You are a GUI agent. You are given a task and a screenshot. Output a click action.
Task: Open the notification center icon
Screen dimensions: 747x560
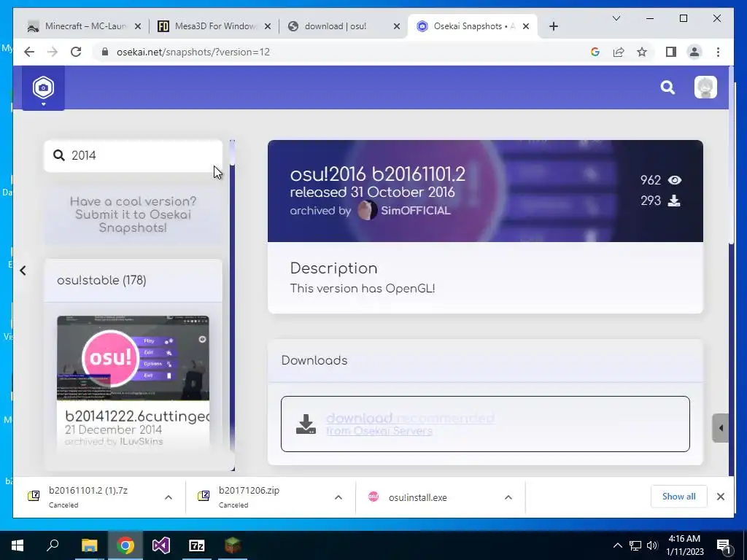pyautogui.click(x=723, y=545)
